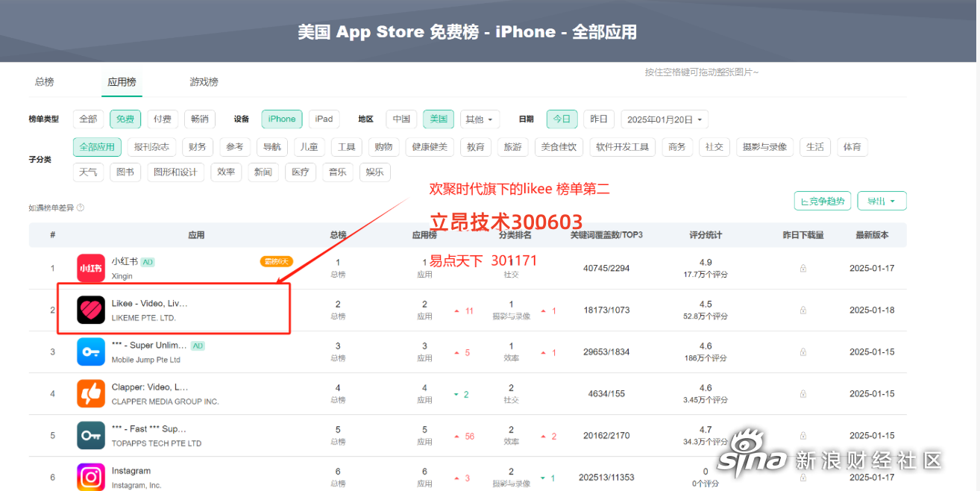Open the Clapper thumbs-up app icon
The width and height of the screenshot is (980, 491).
[x=91, y=393]
